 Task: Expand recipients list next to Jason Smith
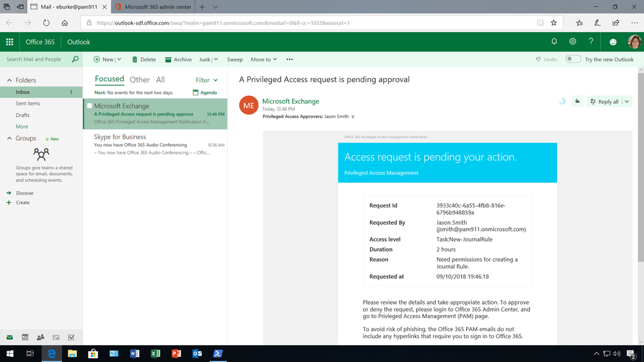point(353,117)
